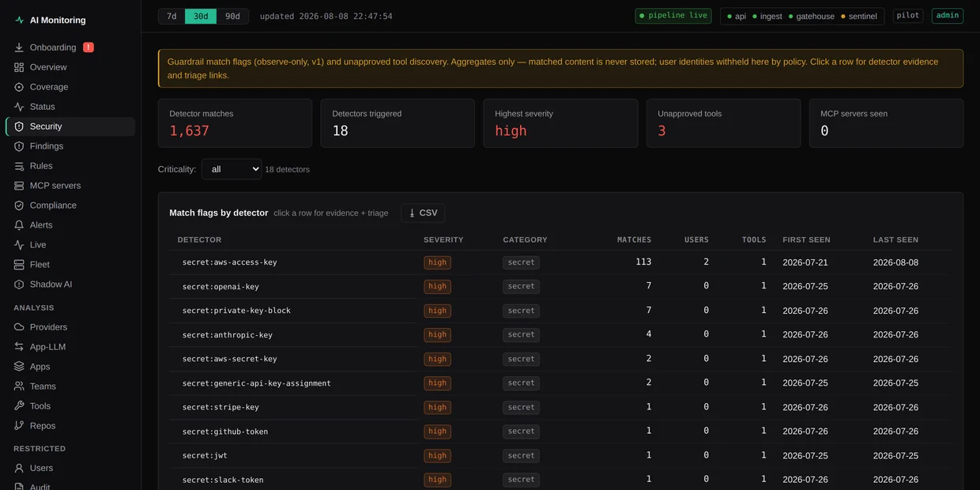Click the ingest service status indicator

click(767, 16)
